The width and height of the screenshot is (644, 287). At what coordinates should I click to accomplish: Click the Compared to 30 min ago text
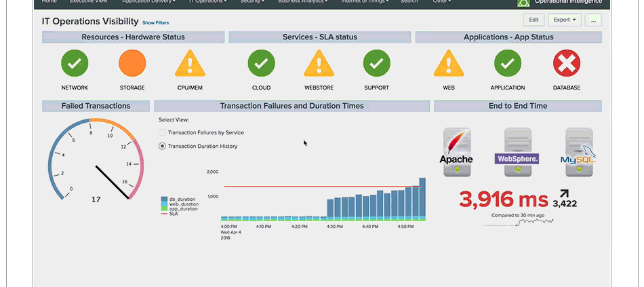tap(518, 215)
